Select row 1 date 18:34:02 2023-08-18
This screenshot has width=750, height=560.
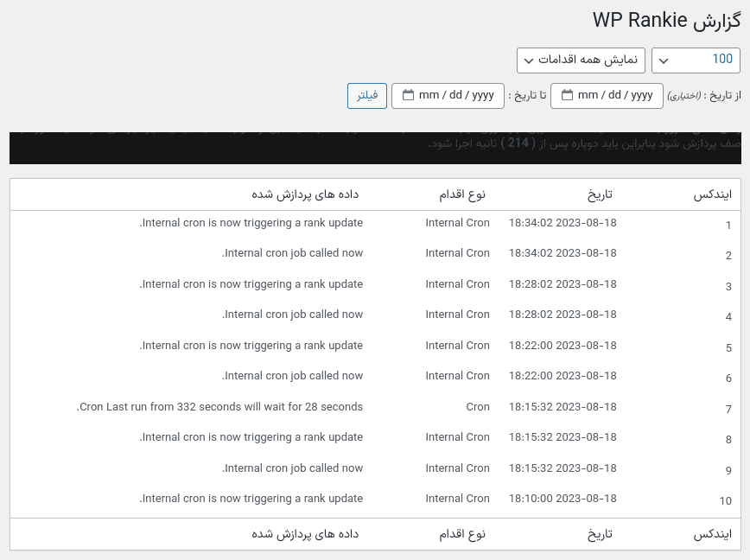tap(562, 223)
